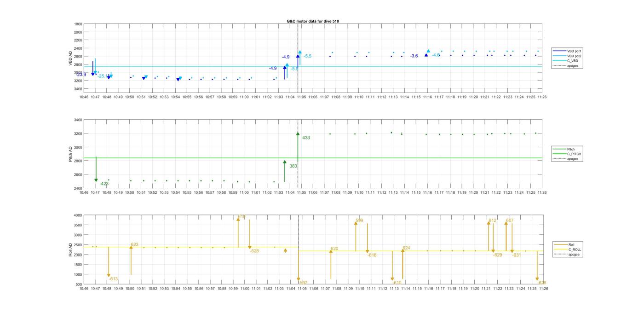Click the "-25.1" VBD move label
Screen dimensions: 644x319
(102, 76)
